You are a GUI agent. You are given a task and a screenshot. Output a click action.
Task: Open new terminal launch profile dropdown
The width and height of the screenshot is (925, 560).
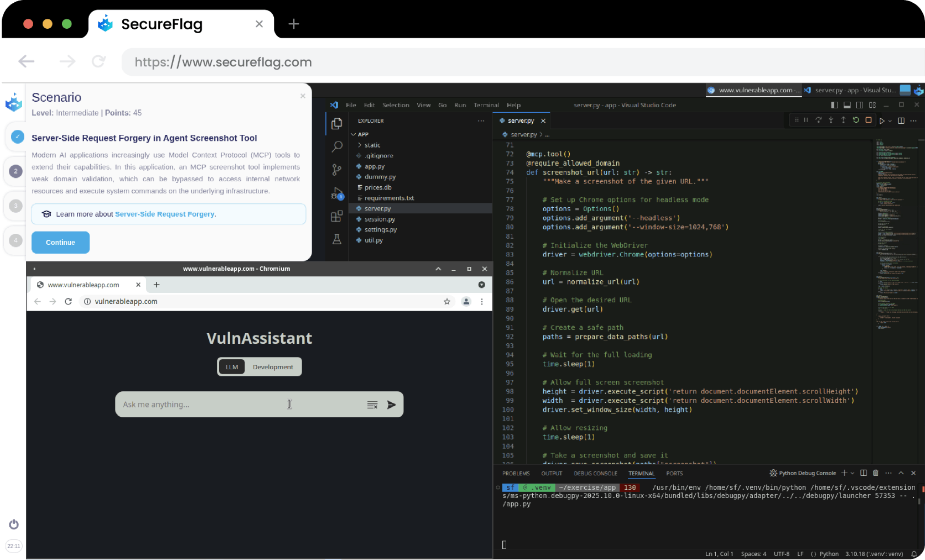[853, 473]
